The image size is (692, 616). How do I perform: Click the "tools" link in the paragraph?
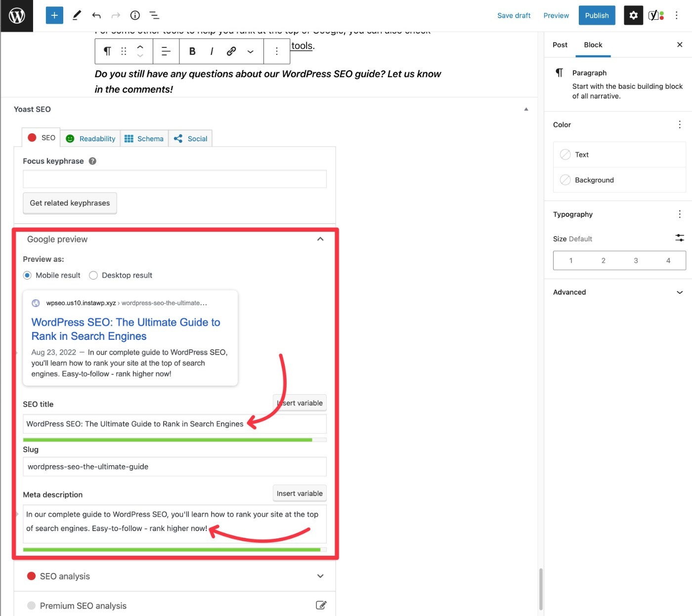[302, 46]
